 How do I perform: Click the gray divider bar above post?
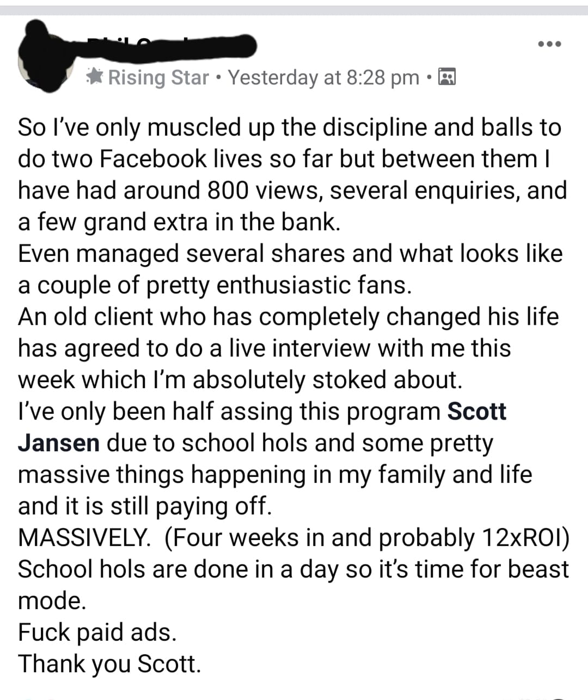[x=294, y=10]
